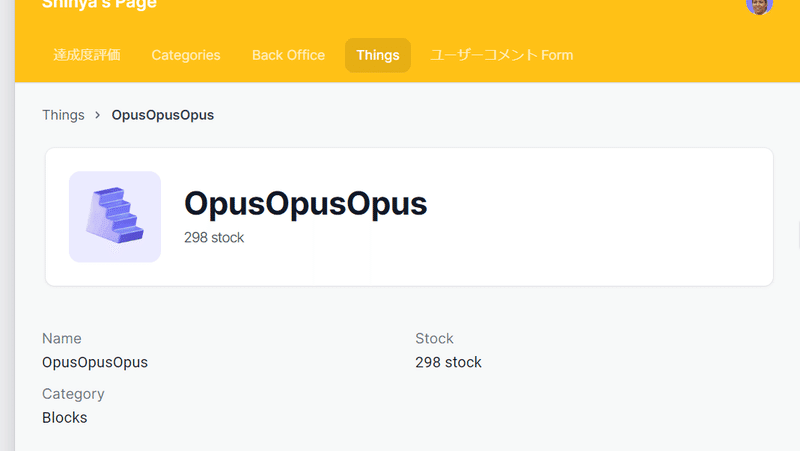Click the Shinya's Page header title
The width and height of the screenshot is (800, 451).
coord(99,5)
